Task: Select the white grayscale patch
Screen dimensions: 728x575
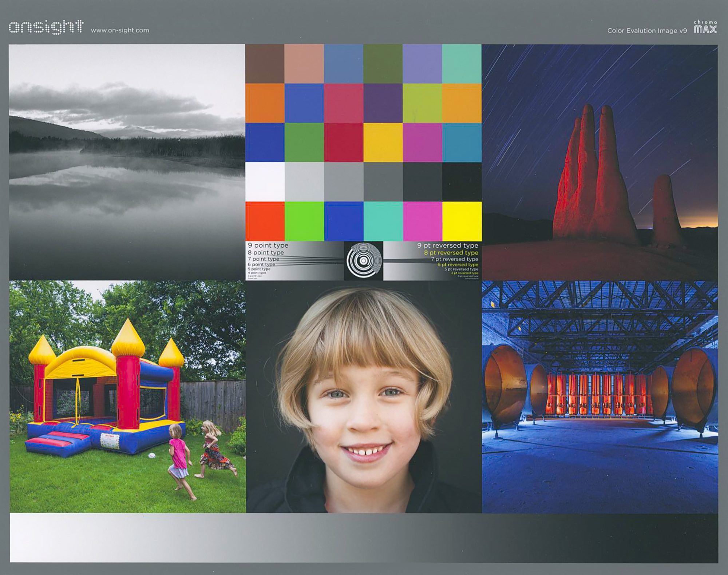Action: click(x=265, y=181)
